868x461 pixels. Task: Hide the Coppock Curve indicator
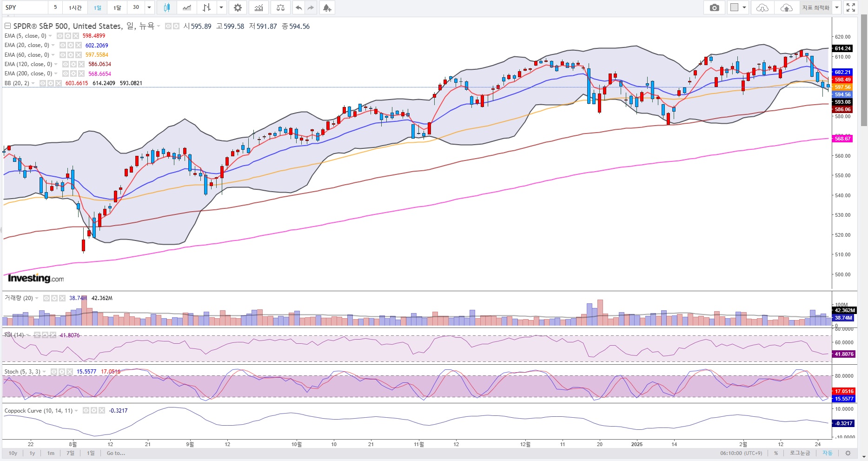(86, 411)
